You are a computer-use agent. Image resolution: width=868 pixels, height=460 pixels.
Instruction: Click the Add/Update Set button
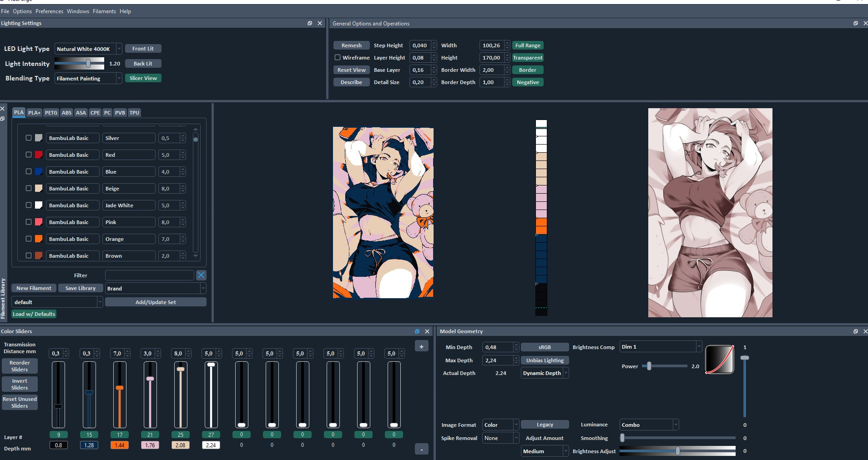tap(156, 302)
